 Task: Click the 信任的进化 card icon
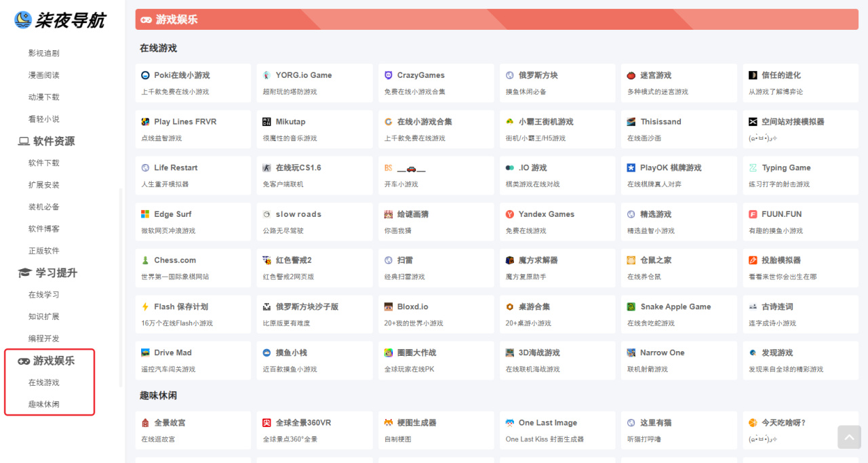click(753, 75)
